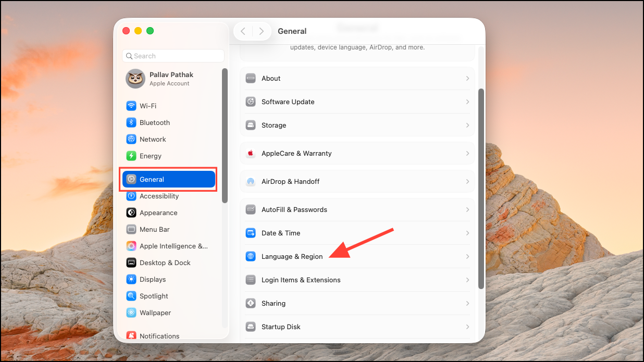
Task: Click the Spotlight magnifier icon
Action: 131,296
